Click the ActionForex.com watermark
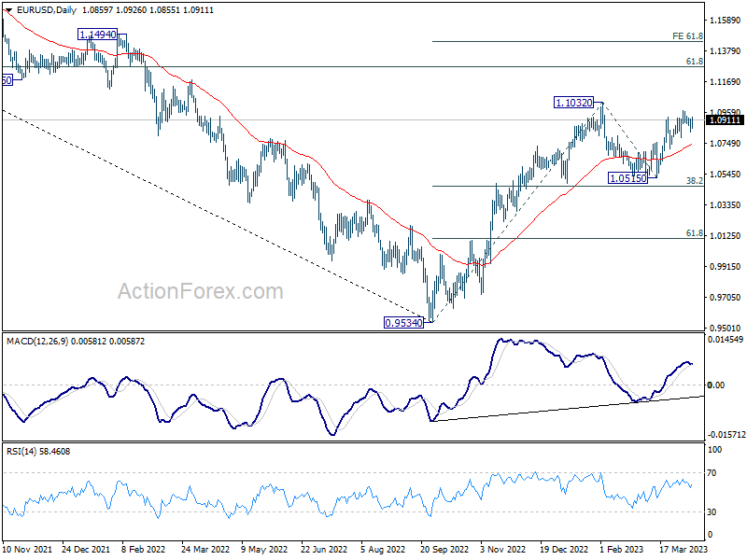This screenshot has width=747, height=560. pyautogui.click(x=201, y=291)
